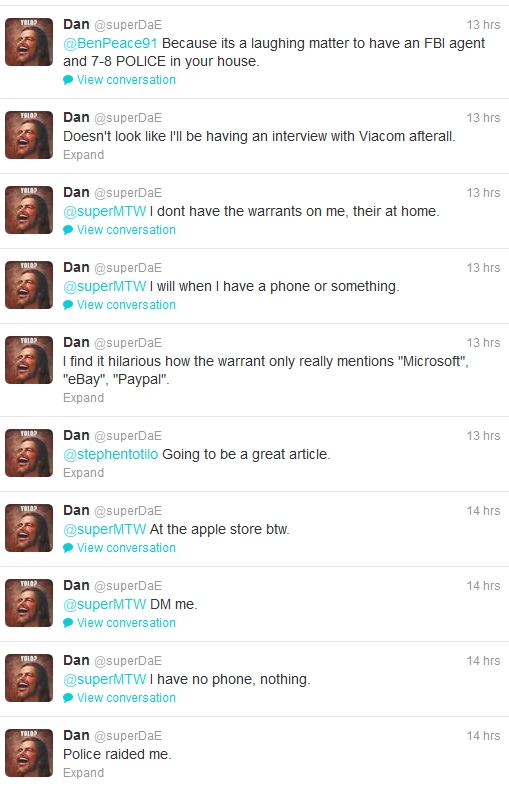
Task: Click conversation bubble icon under BenPeace91 reply
Action: 68,80
